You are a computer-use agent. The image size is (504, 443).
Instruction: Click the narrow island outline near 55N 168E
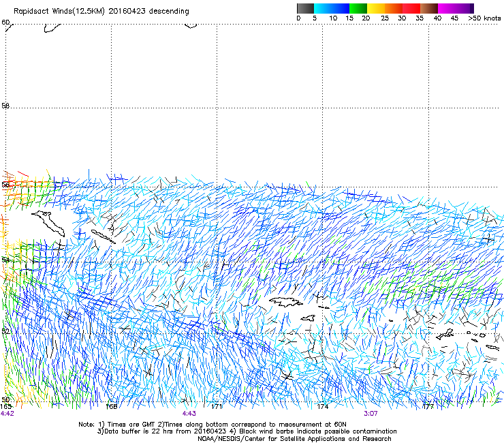click(103, 236)
